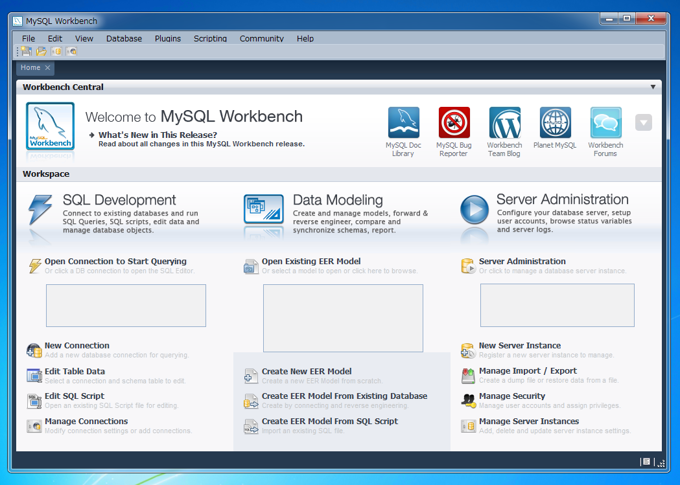Close the Home tab
The image size is (680, 485).
click(48, 68)
